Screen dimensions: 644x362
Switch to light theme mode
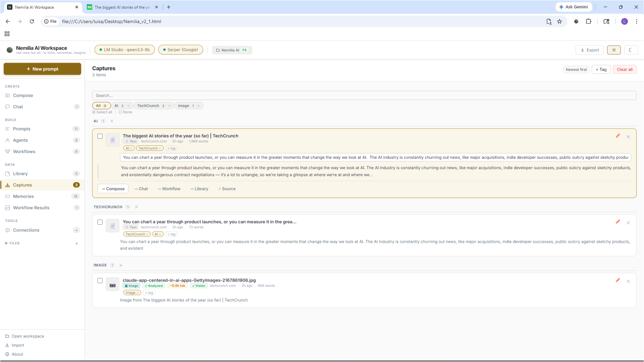[614, 50]
